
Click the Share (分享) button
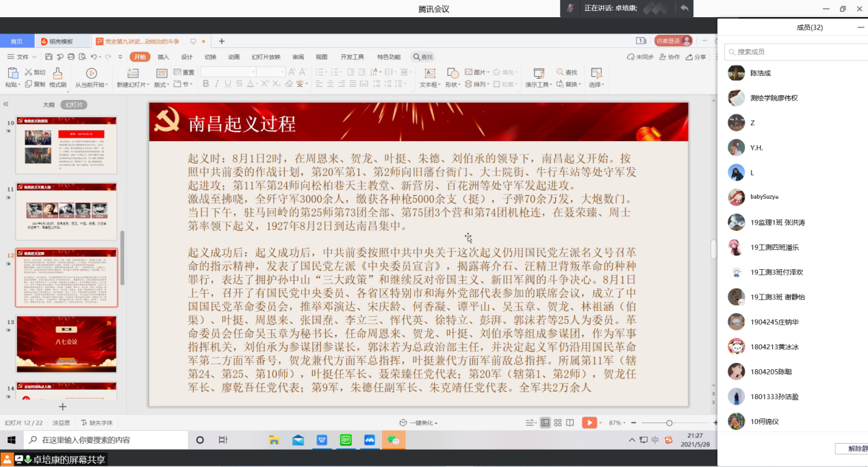coord(696,57)
